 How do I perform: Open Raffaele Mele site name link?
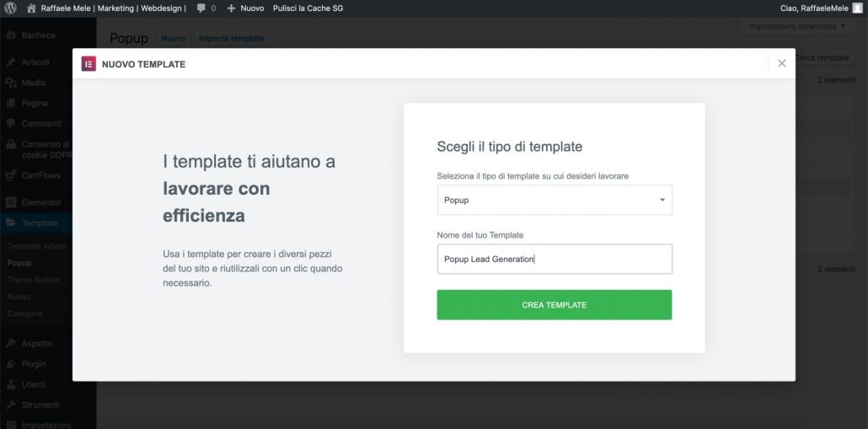coord(113,8)
